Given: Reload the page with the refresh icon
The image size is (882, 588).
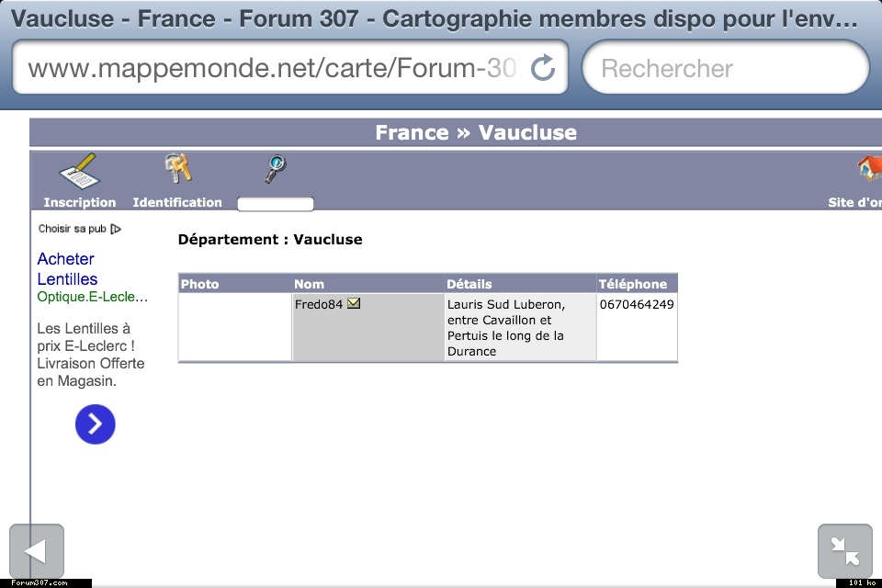Looking at the screenshot, I should click(544, 67).
